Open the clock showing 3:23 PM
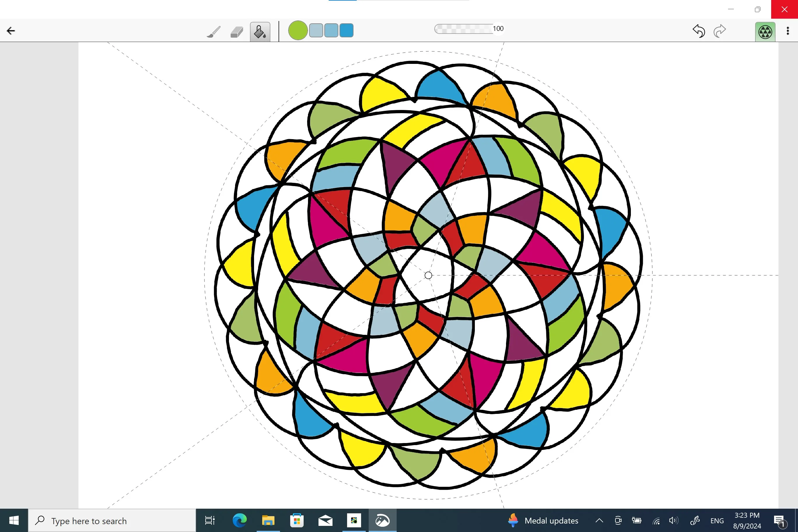This screenshot has width=798, height=532. 747,520
